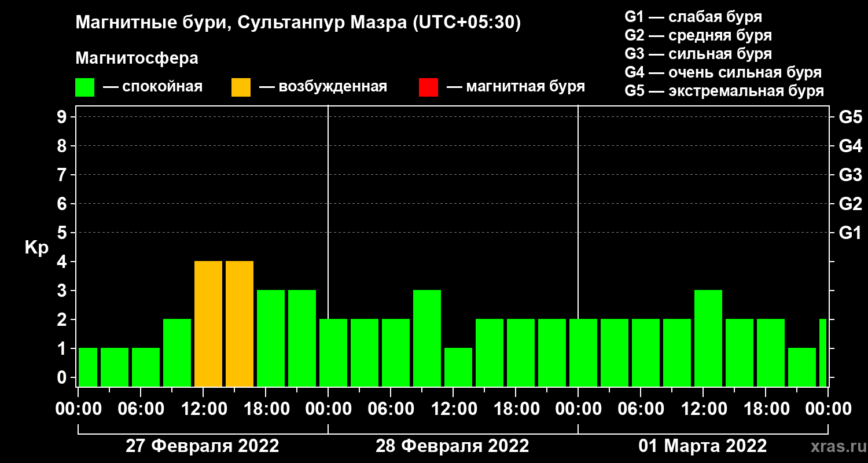
Task: Click the '18:00' time label under 28 February
Action: 516,409
